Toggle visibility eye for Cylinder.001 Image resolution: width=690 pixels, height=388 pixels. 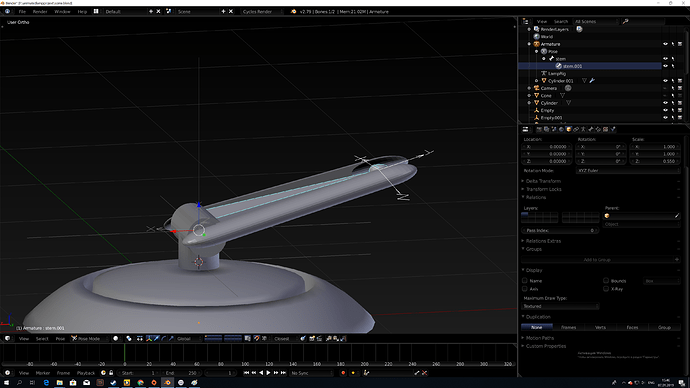665,81
